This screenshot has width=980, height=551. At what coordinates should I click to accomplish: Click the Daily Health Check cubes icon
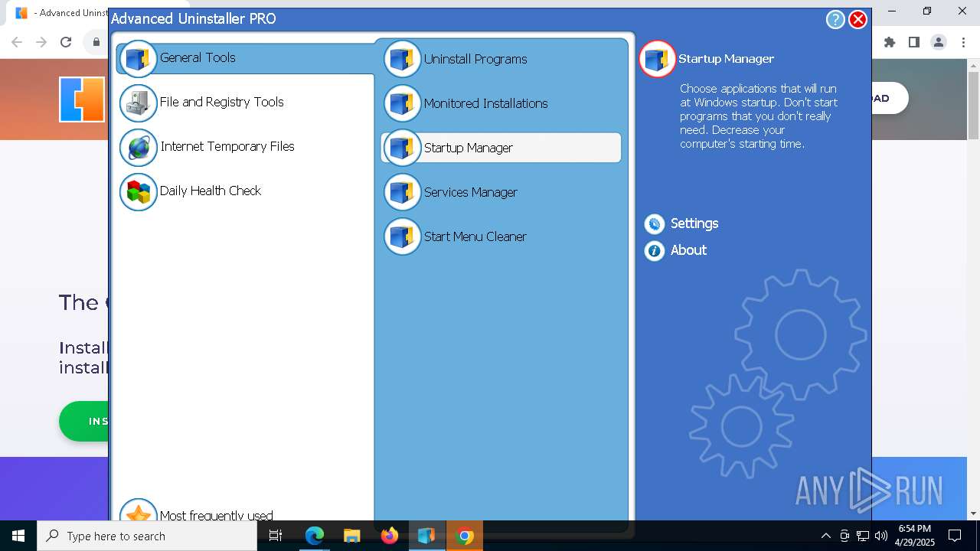(x=139, y=191)
